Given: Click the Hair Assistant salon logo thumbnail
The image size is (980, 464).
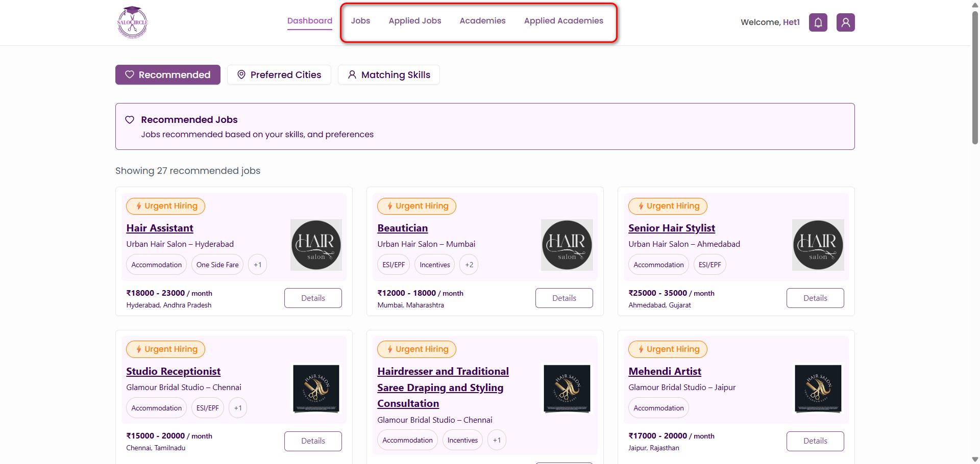Looking at the screenshot, I should point(316,245).
